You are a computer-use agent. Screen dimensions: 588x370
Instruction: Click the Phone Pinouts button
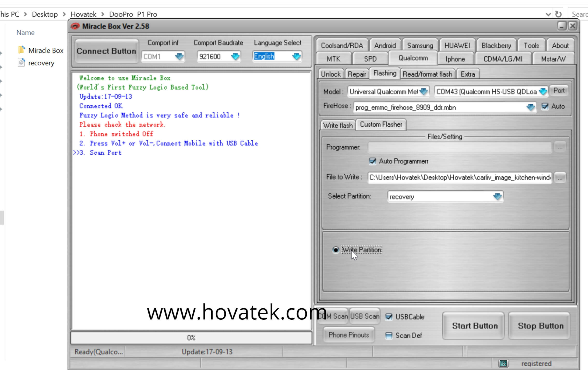349,335
